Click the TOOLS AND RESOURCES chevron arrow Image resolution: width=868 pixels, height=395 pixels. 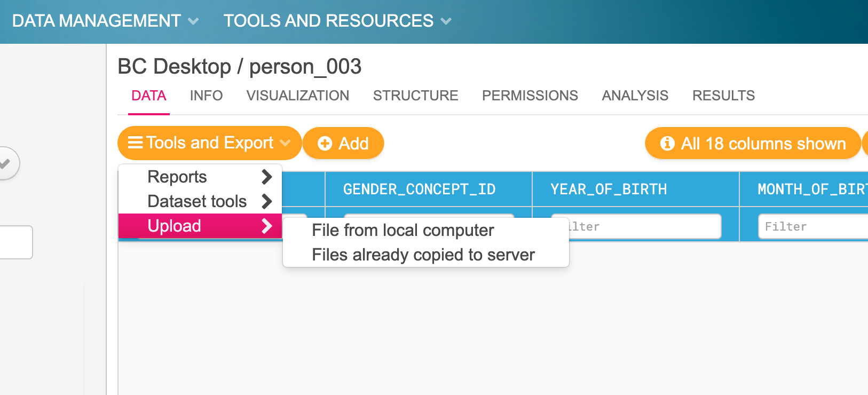point(446,21)
